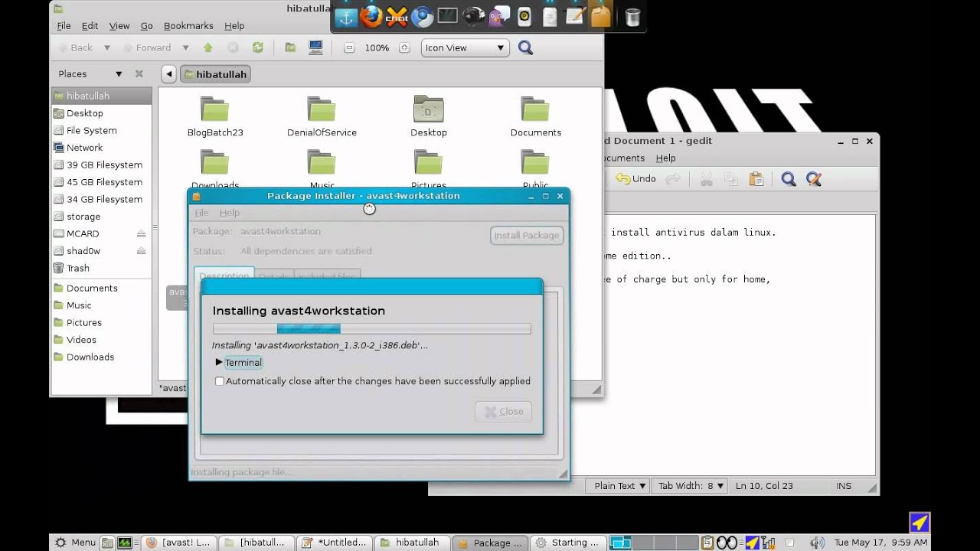Switch to the avast Firefox taskbar window
This screenshot has width=980, height=551.
(179, 543)
